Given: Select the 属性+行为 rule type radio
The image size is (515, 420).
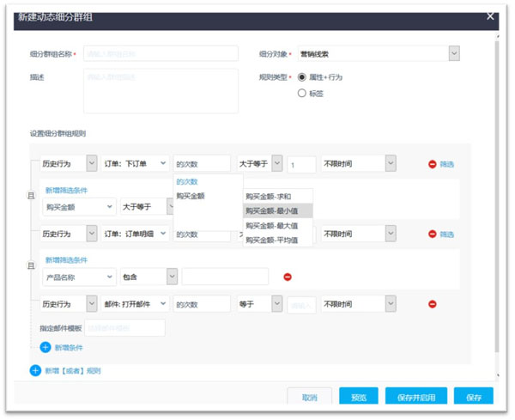Looking at the screenshot, I should [301, 77].
